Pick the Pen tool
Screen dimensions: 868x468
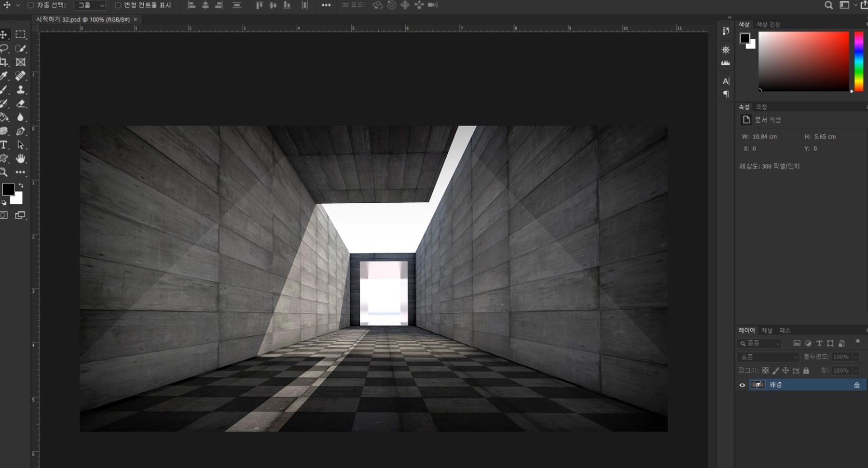tap(21, 131)
